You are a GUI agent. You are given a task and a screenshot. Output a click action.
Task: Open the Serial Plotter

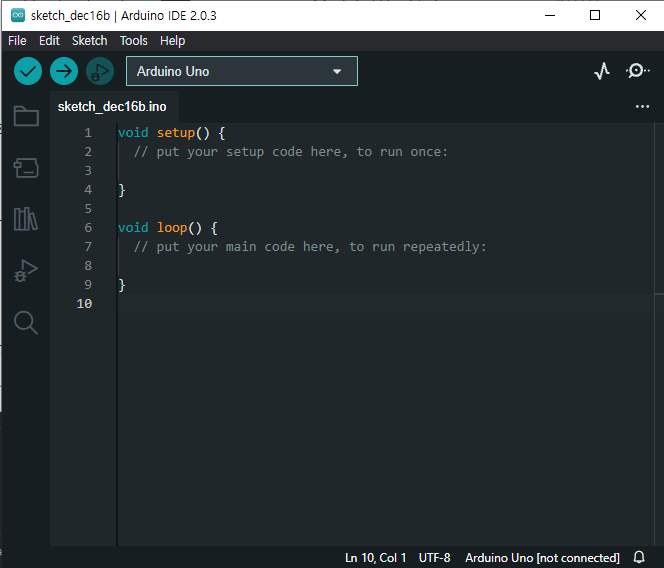pos(602,71)
